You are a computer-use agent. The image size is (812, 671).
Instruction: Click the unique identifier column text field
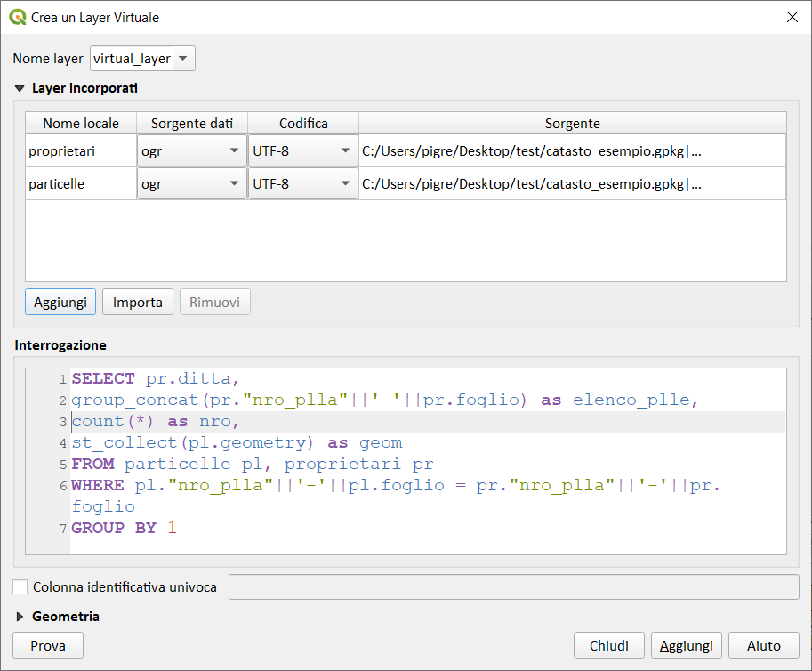(513, 587)
